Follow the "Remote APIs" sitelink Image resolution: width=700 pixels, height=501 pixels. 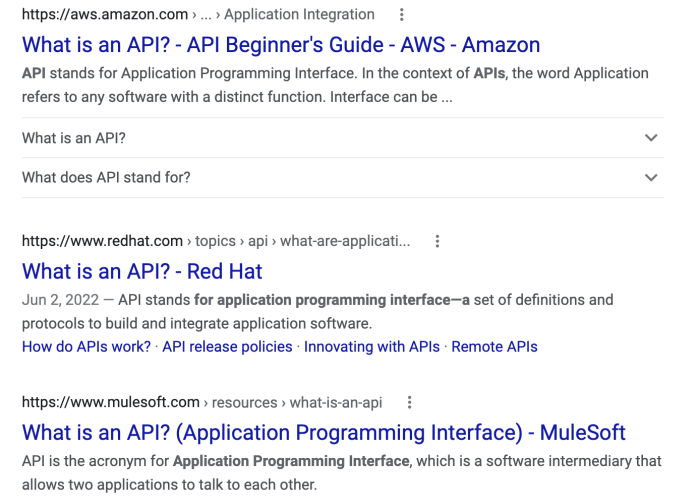click(494, 347)
